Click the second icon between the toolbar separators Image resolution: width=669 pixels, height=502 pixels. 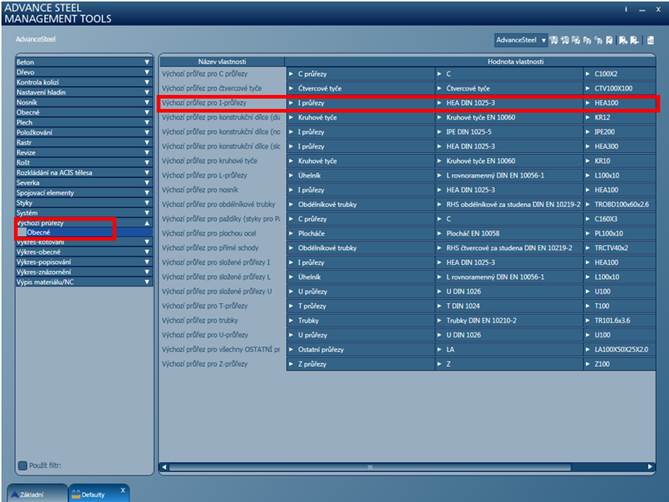click(634, 40)
